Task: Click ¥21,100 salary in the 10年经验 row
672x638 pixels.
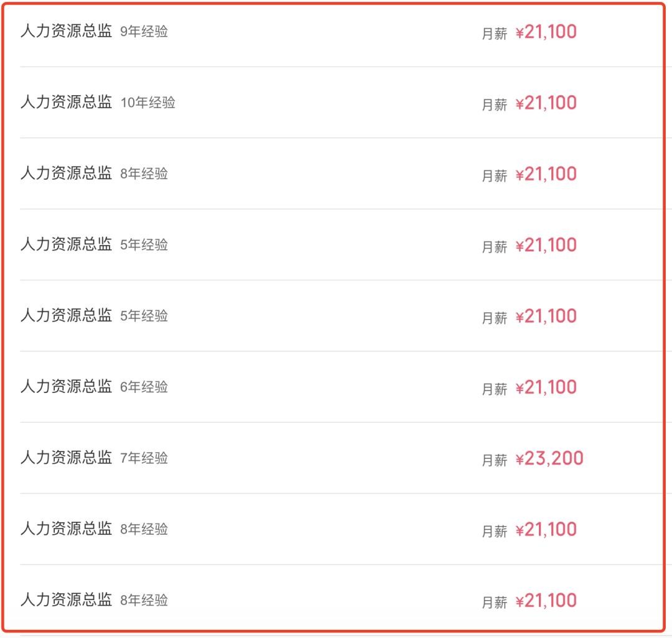Action: pyautogui.click(x=546, y=103)
